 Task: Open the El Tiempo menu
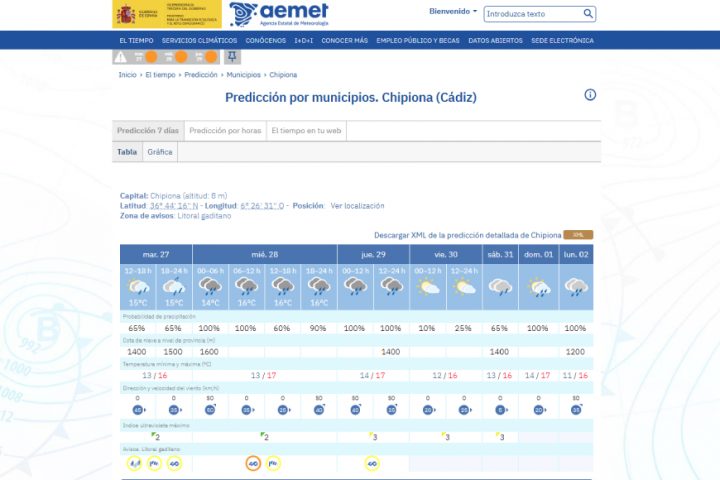click(136, 41)
